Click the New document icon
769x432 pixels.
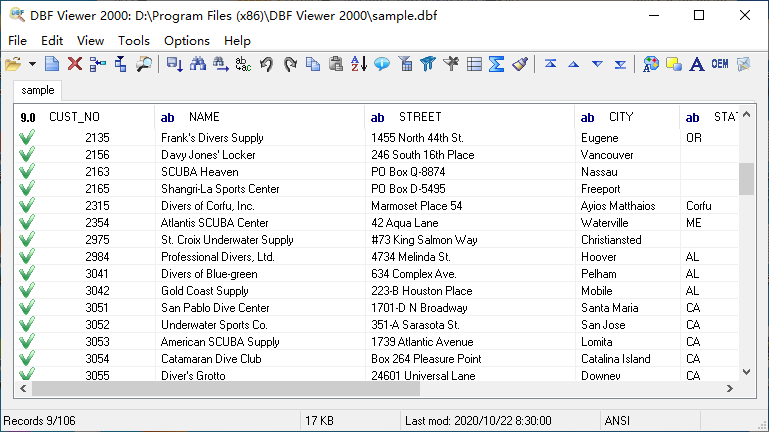point(52,64)
